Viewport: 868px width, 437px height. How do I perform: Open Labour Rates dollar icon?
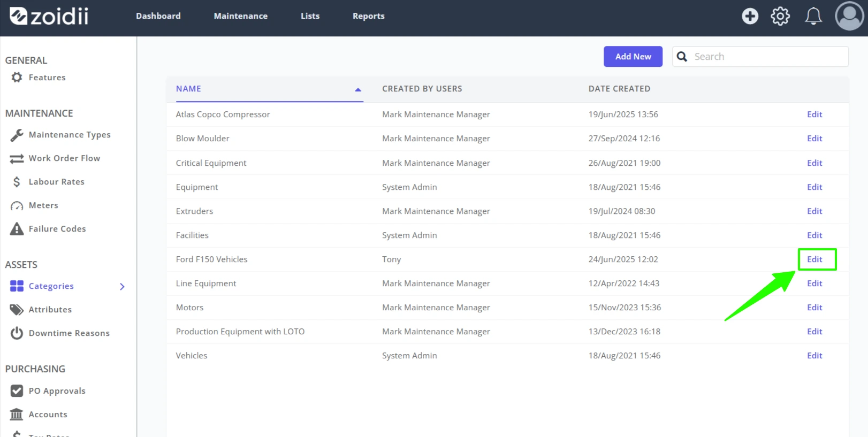[x=17, y=182]
